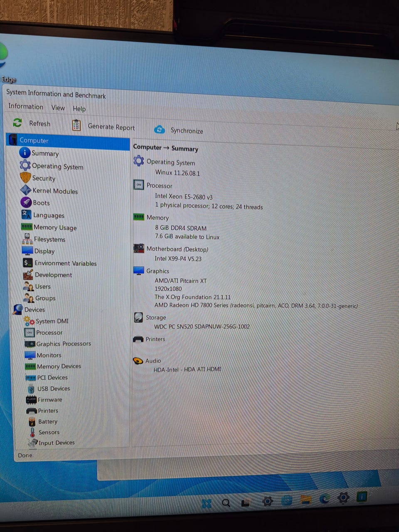Click the 'Intel Xeon E5-2680 v3' processor value
This screenshot has width=399, height=532.
tap(184, 196)
